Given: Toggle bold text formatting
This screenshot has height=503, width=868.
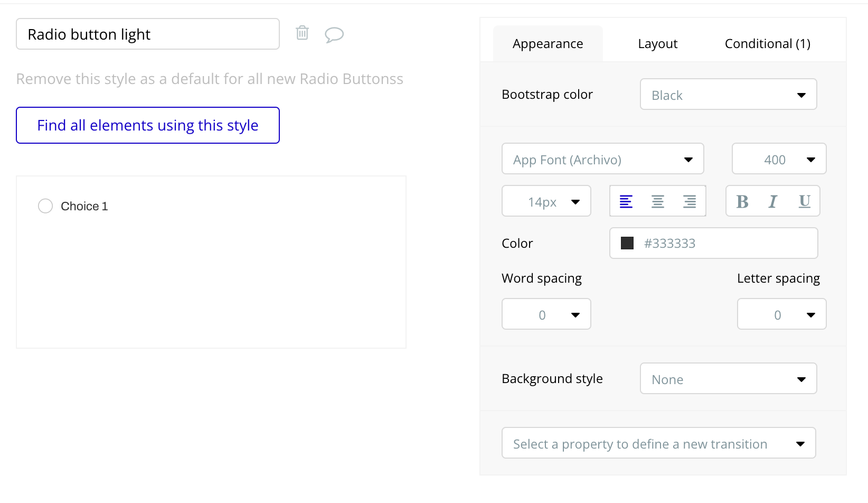Looking at the screenshot, I should (x=742, y=201).
